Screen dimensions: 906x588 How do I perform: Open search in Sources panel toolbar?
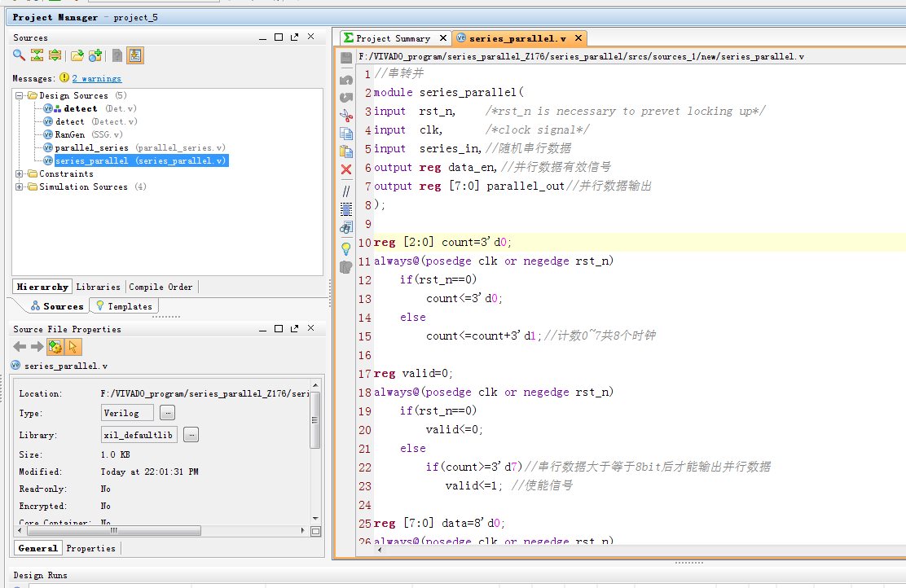pyautogui.click(x=19, y=55)
